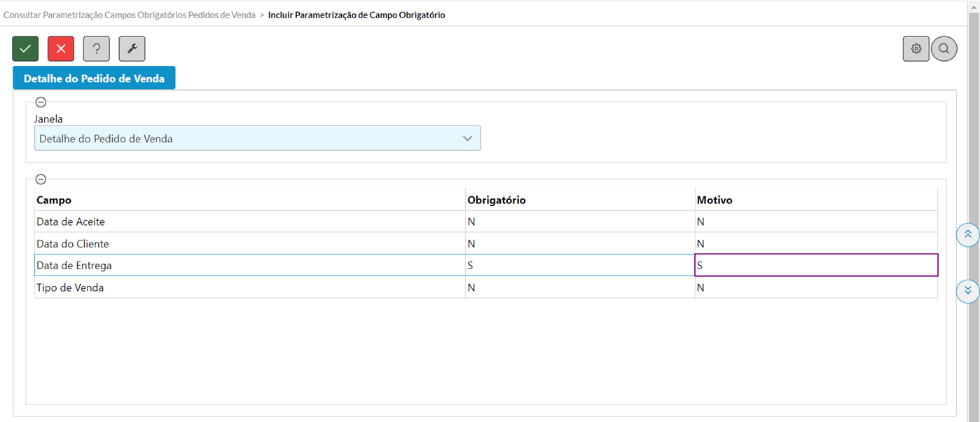Focus Motivo input for Data de Entrega
Screen dimensions: 980x422
816,266
